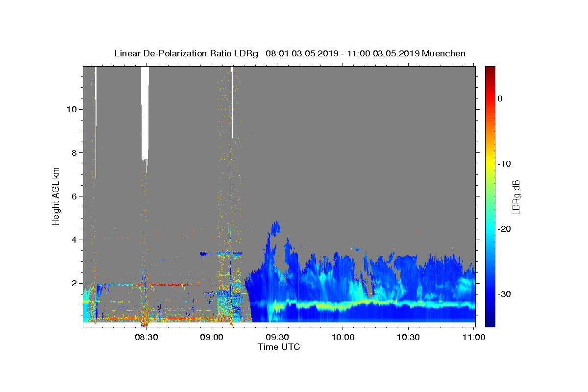Screen dimensions: 588x392
Task: Click the 'Height AGL km' axis title
Action: [x=56, y=196]
